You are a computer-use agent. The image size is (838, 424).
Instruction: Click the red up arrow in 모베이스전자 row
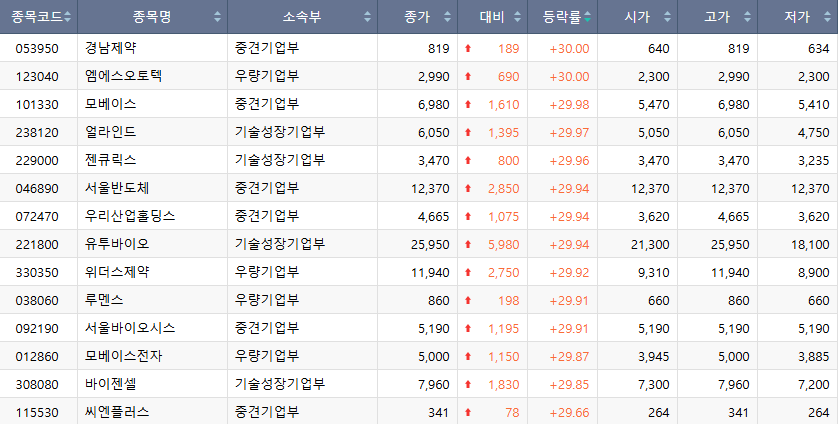tap(468, 356)
